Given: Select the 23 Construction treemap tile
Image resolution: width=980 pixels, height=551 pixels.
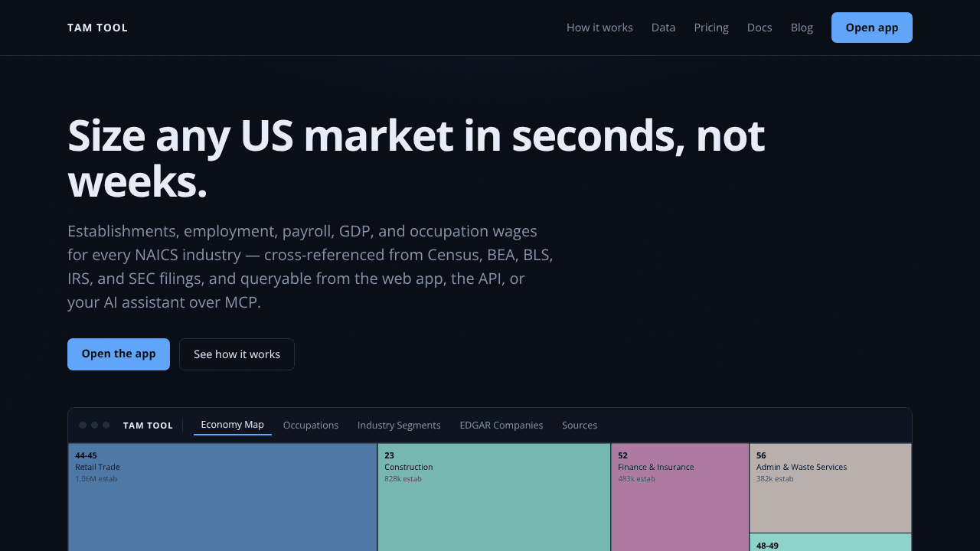Looking at the screenshot, I should [x=494, y=497].
